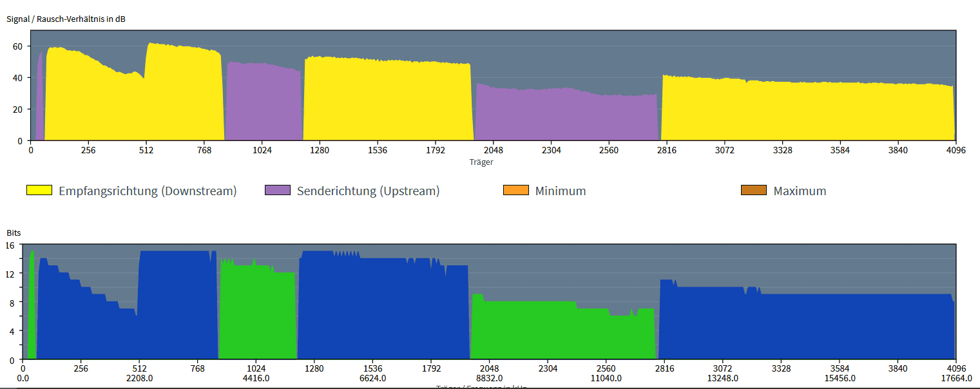
Task: Click frequency label 0.0
Action: click(23, 379)
